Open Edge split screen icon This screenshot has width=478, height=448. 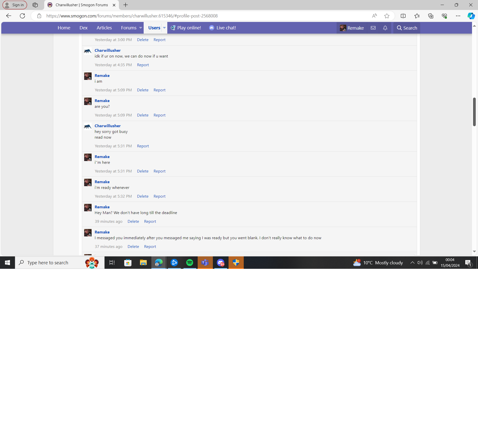pyautogui.click(x=403, y=16)
